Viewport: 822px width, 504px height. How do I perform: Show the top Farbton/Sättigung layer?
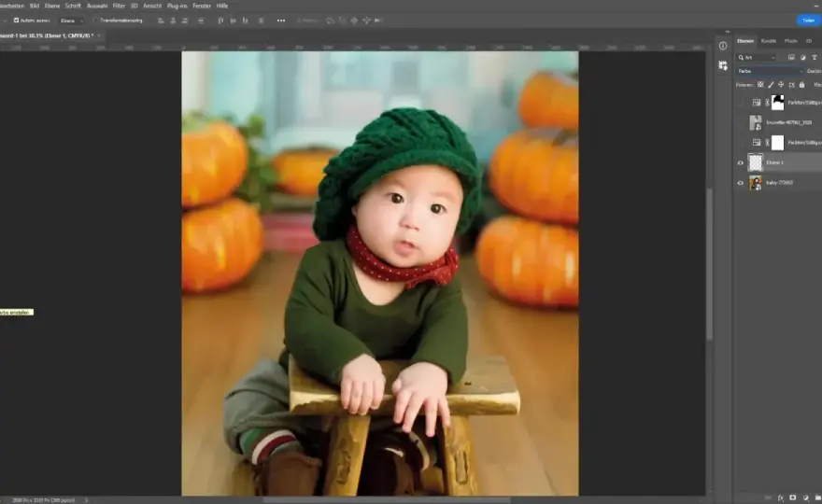click(741, 103)
